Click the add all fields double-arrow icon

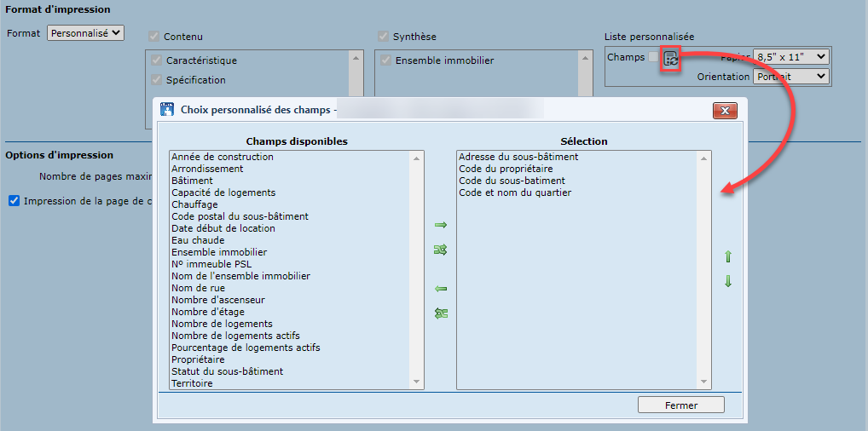point(441,250)
